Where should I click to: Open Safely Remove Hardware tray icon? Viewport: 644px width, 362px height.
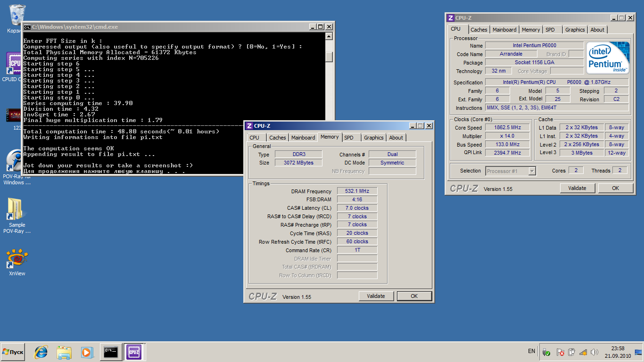tap(546, 352)
